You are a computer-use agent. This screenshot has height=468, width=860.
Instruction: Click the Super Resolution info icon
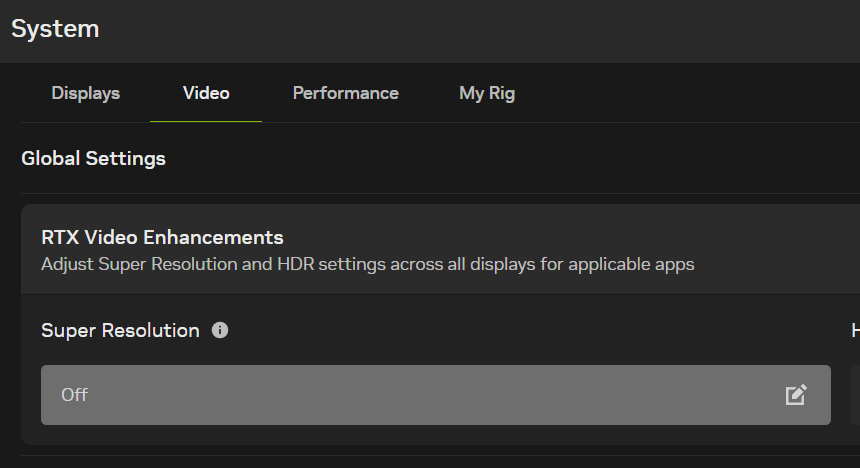point(220,330)
